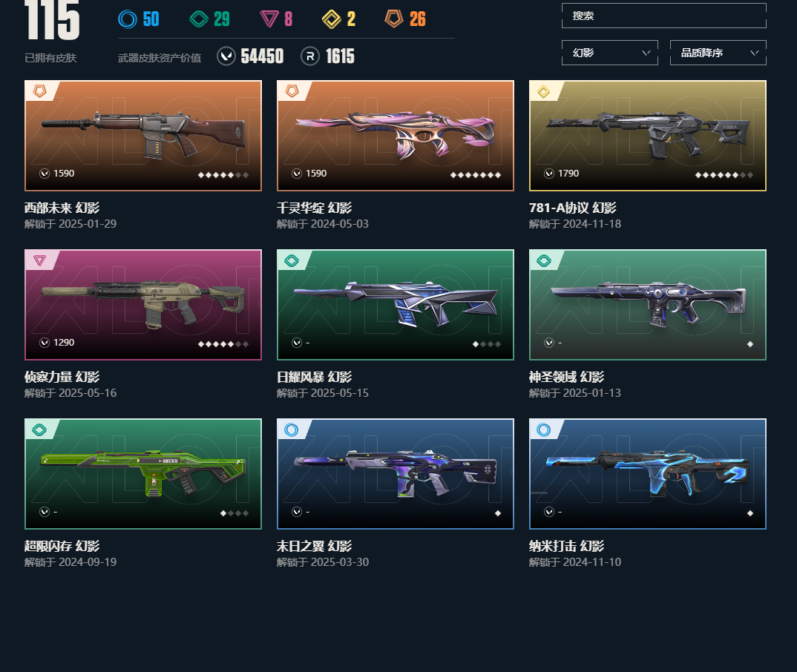The image size is (797, 672).
Task: Select the 西部未来 幻影 skin thumbnail
Action: (142, 136)
